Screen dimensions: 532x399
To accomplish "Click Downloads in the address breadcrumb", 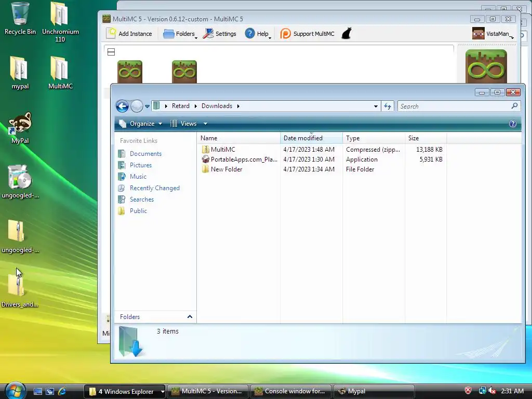I will 217,106.
